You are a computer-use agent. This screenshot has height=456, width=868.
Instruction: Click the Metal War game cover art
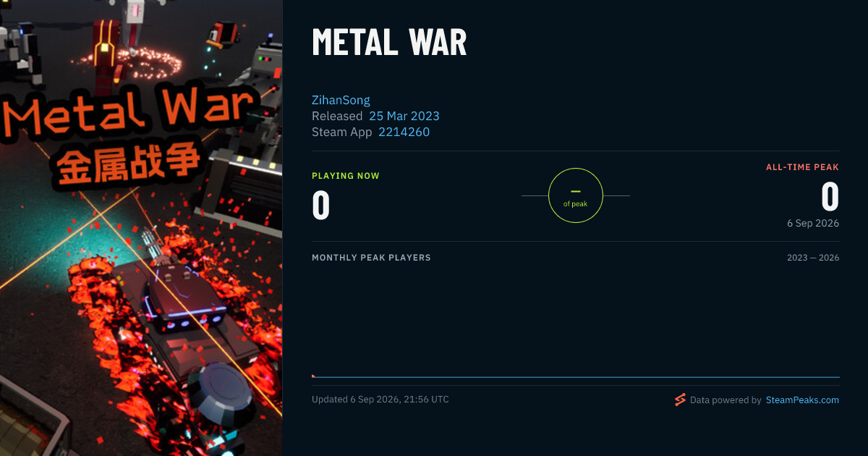(141, 228)
